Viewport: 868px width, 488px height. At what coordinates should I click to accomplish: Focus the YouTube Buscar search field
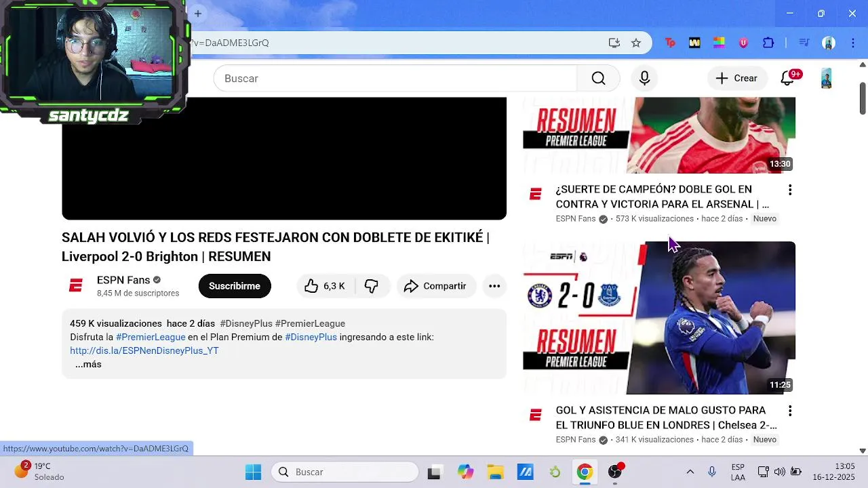point(395,79)
